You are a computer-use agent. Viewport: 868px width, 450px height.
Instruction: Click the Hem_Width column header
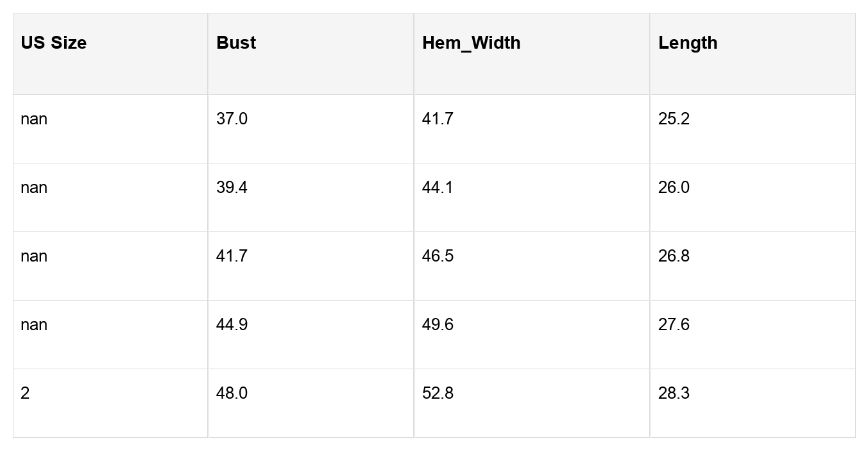(x=471, y=43)
